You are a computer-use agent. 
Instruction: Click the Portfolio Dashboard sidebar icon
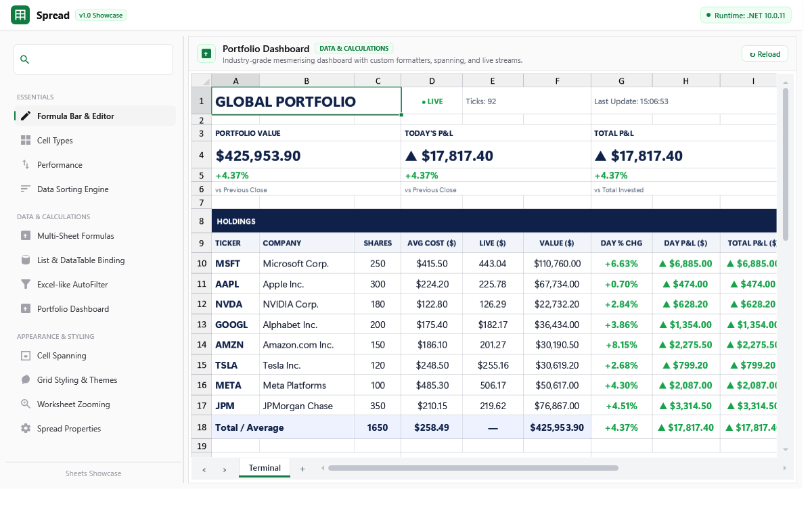tap(26, 309)
